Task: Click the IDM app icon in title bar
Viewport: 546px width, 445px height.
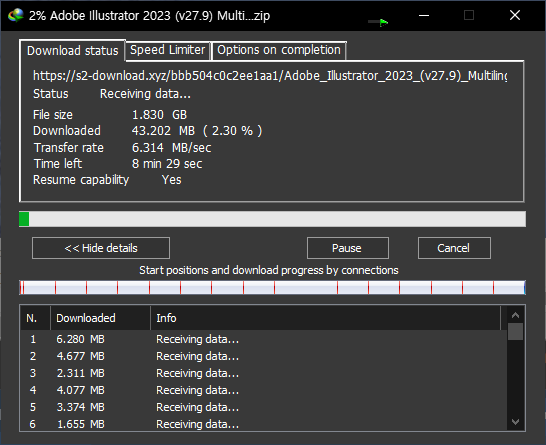Action: [16, 15]
